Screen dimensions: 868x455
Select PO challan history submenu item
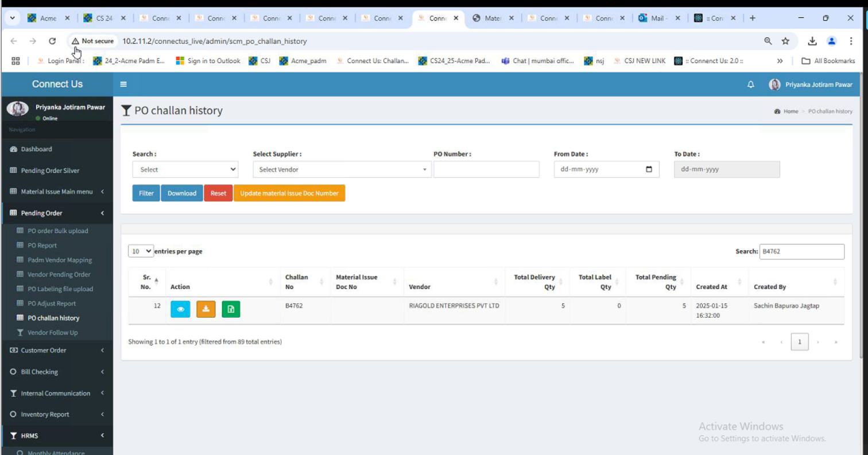coord(53,318)
